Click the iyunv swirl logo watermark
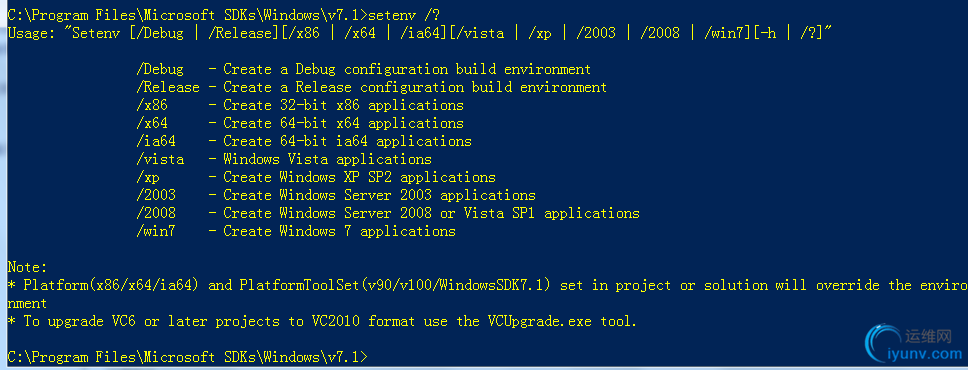 882,345
